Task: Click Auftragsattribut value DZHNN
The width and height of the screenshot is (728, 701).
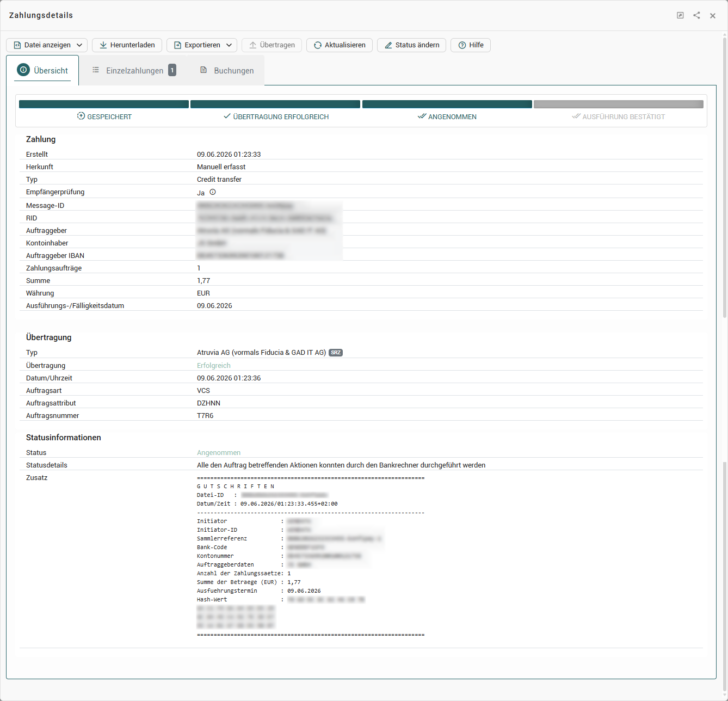Action: [208, 403]
